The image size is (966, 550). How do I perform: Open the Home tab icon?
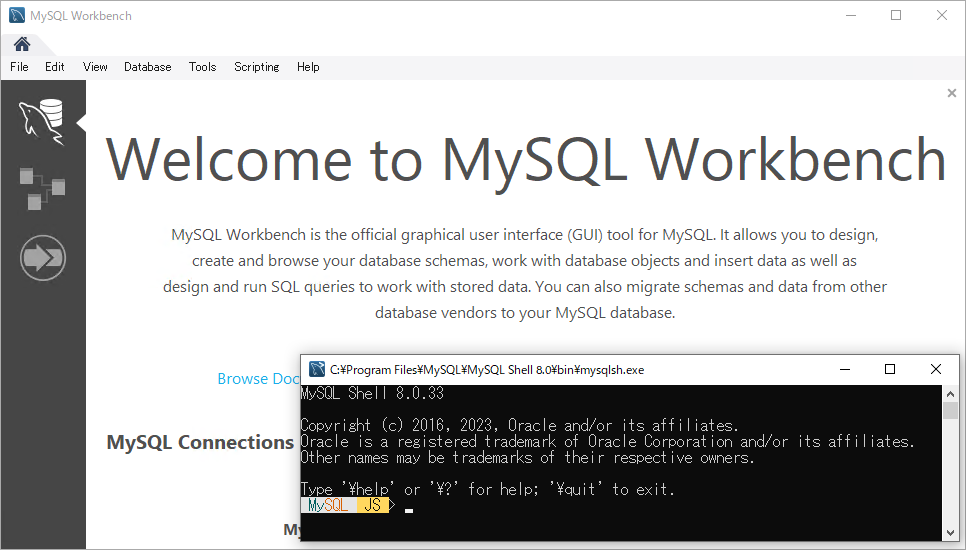22,44
